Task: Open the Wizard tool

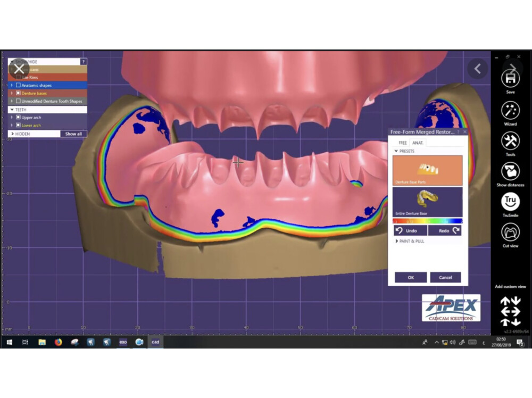Action: (x=510, y=110)
